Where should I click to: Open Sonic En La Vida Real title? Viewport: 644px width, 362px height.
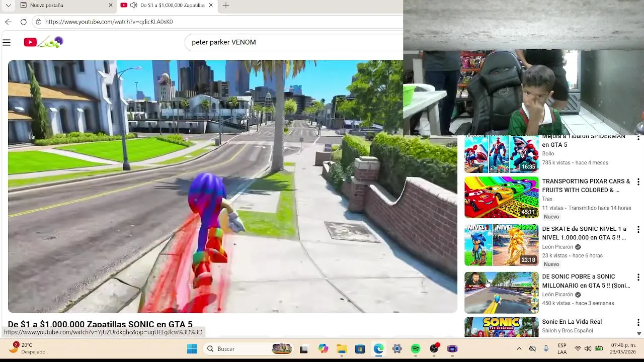pos(572,322)
